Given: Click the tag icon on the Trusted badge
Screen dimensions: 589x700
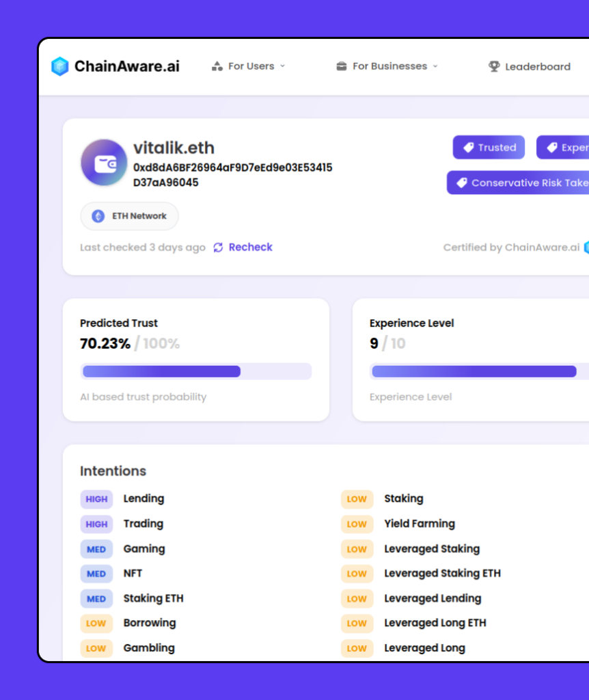Looking at the screenshot, I should pos(468,148).
